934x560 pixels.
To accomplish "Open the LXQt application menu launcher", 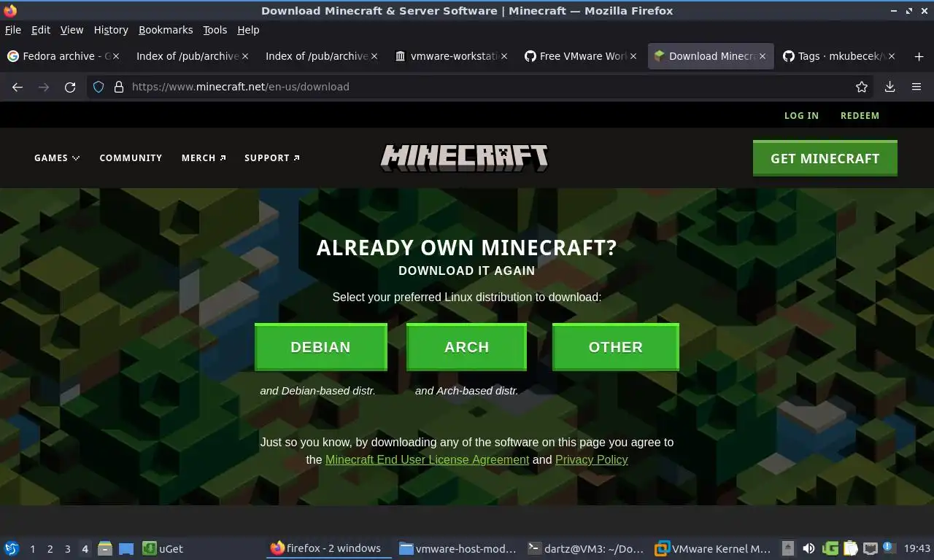I will pyautogui.click(x=11, y=548).
